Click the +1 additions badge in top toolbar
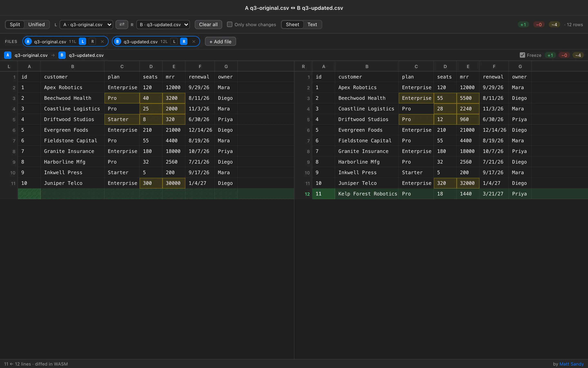Image resolution: width=588 pixels, height=368 pixels. pyautogui.click(x=523, y=25)
